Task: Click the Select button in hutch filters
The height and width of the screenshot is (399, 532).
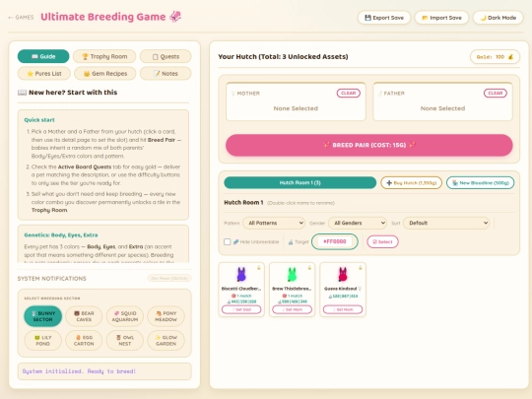Action: click(x=382, y=241)
